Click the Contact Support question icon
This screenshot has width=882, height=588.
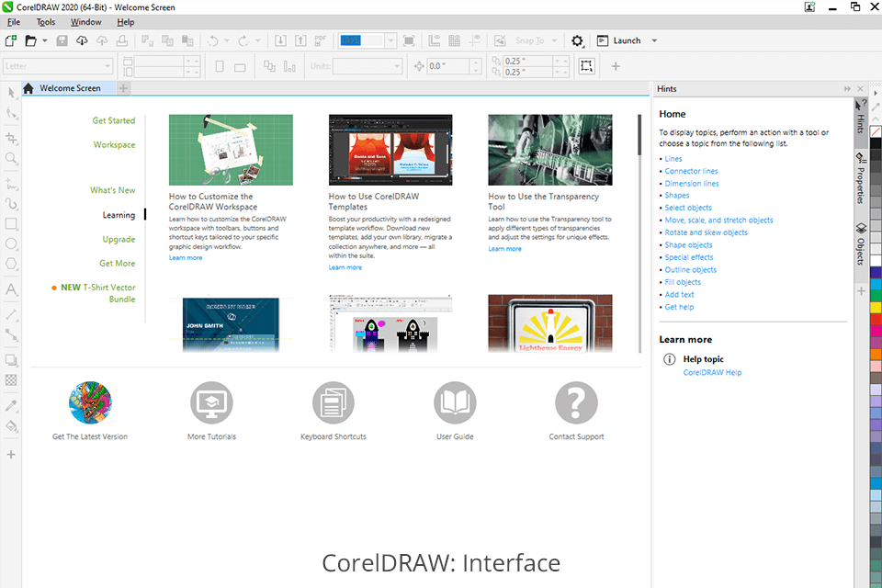[x=577, y=403]
